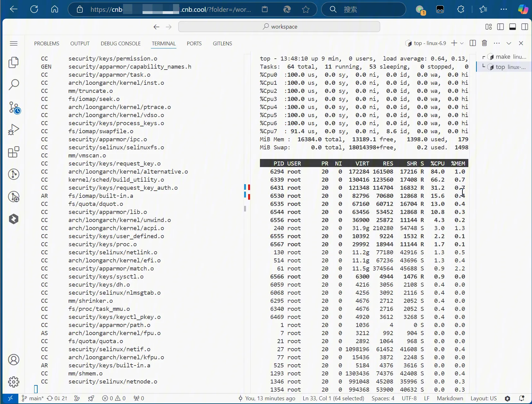Open Run and Debug view

(x=13, y=129)
